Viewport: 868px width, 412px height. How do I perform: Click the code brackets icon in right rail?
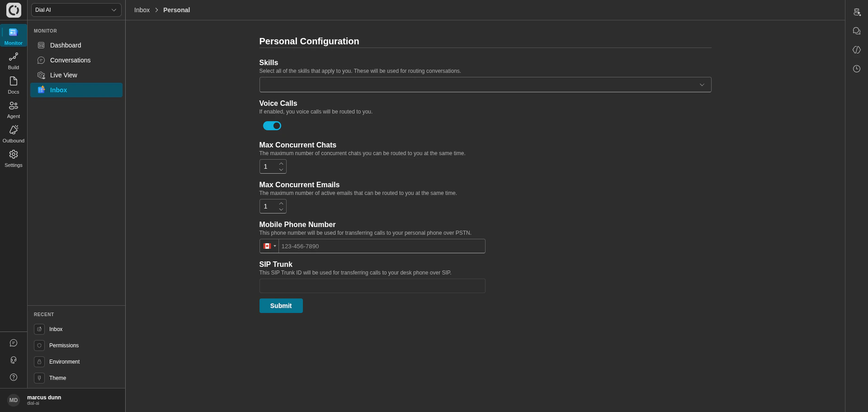tap(857, 50)
